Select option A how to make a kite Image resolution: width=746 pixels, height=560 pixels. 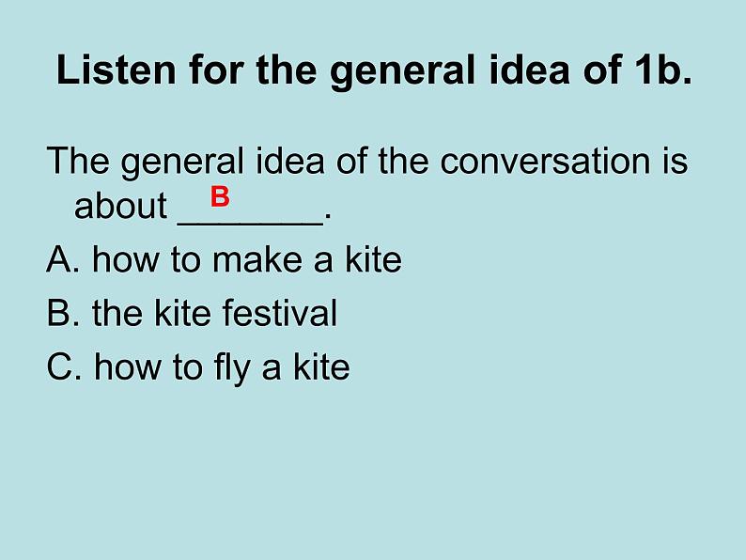coord(225,259)
